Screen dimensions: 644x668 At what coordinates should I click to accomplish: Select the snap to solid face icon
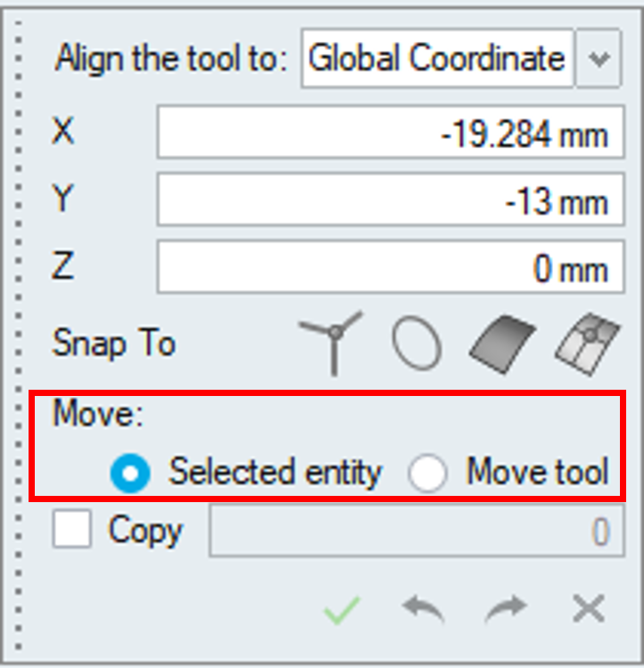coord(503,343)
